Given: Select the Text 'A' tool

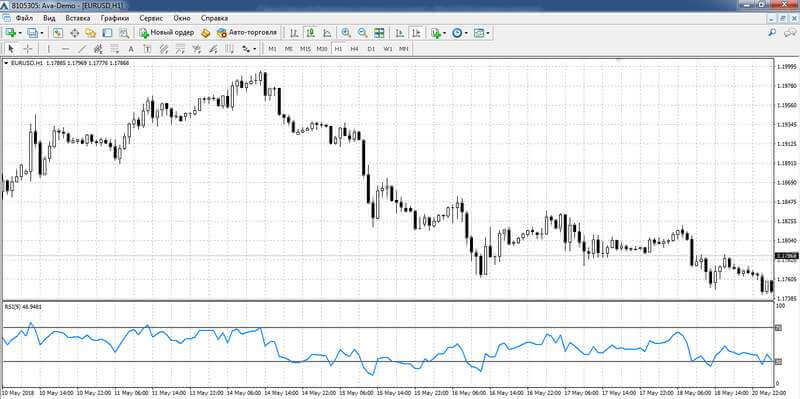Looking at the screenshot, I should click(131, 49).
